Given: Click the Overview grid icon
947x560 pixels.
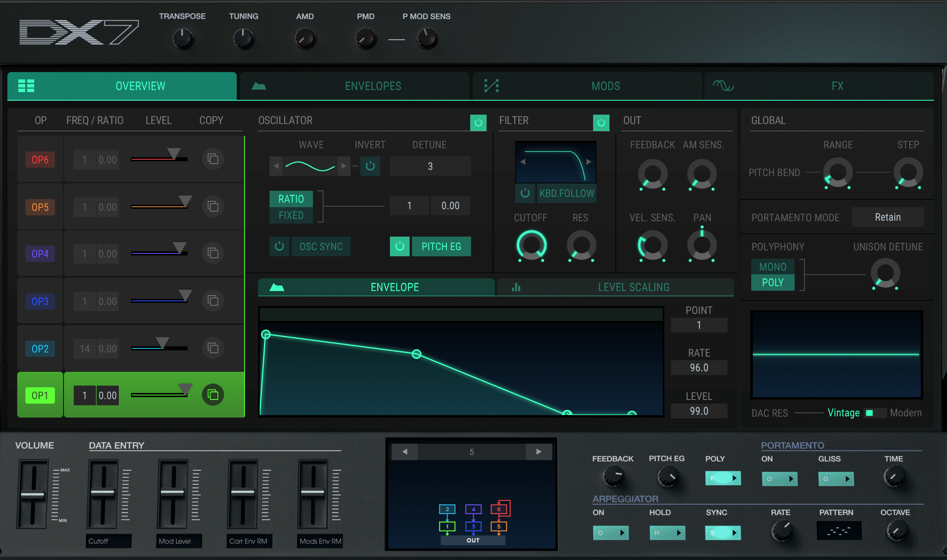Looking at the screenshot, I should (x=26, y=86).
